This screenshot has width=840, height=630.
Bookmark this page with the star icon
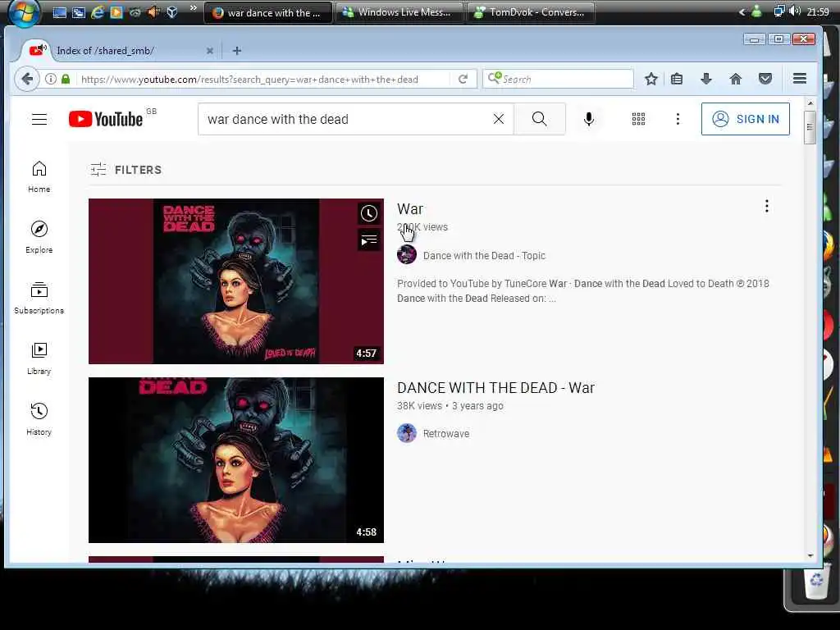(x=651, y=80)
